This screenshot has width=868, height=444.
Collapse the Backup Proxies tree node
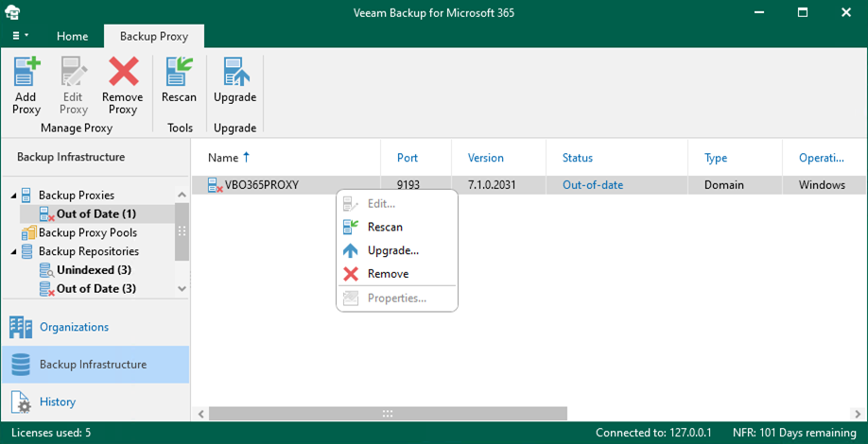[x=12, y=196]
